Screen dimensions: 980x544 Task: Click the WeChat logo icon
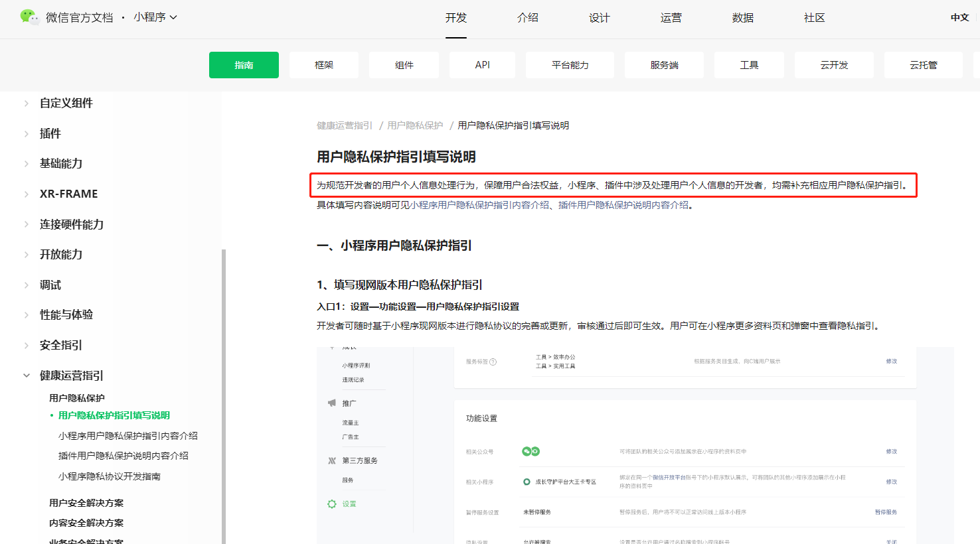pyautogui.click(x=29, y=17)
